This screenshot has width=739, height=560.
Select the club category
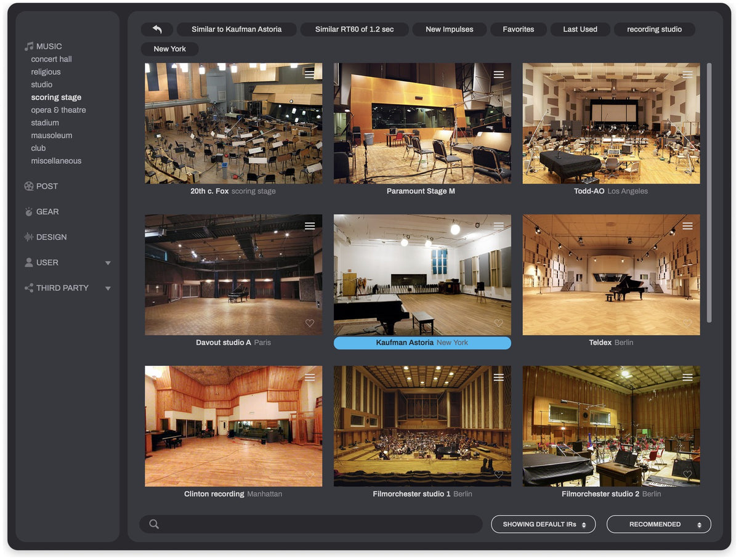(x=39, y=148)
